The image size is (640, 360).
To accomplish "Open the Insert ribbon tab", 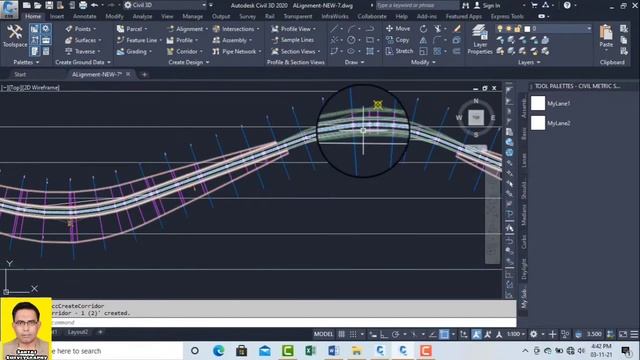I will point(57,16).
